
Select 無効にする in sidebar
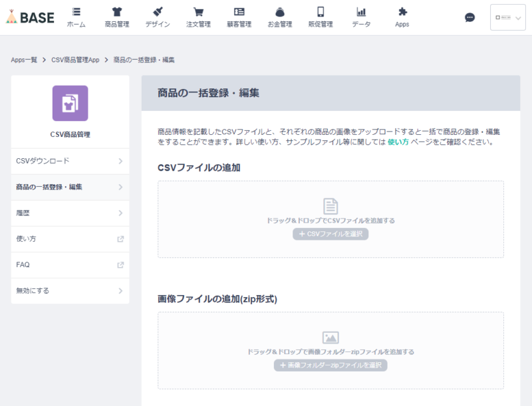click(x=70, y=291)
